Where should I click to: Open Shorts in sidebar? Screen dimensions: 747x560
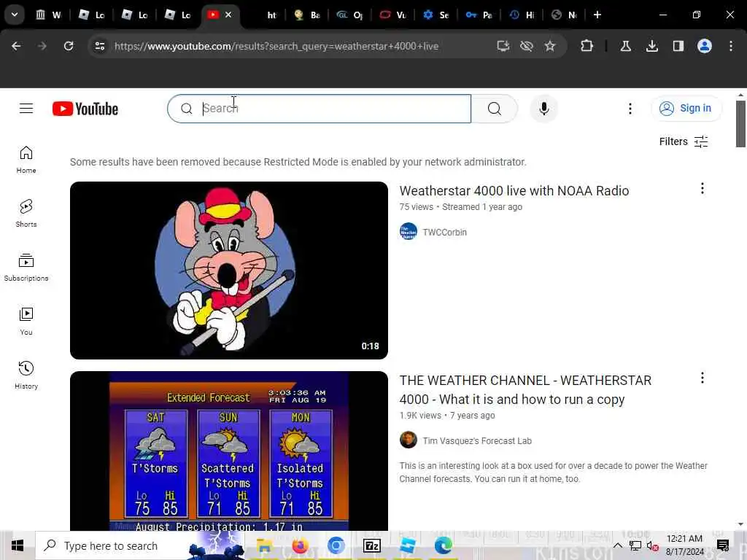click(26, 214)
